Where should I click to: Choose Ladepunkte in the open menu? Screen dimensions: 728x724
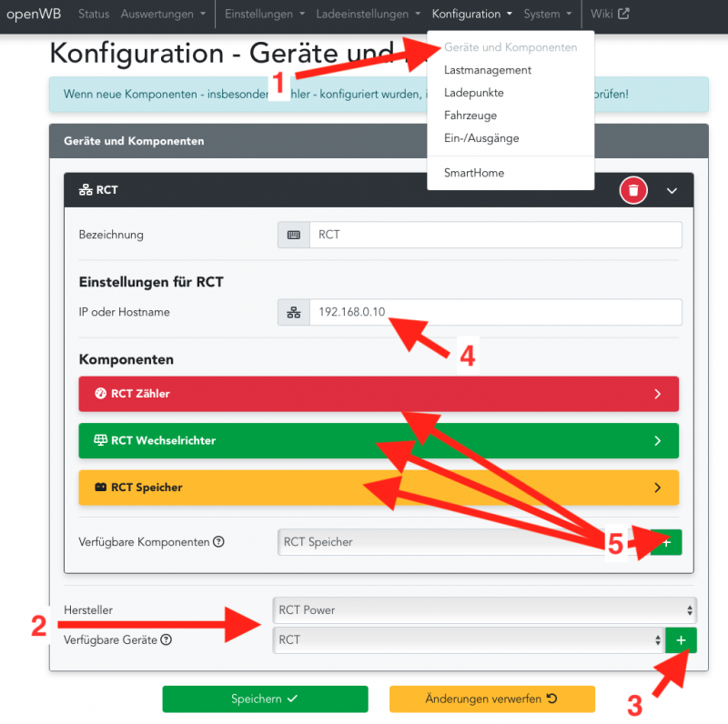[473, 93]
